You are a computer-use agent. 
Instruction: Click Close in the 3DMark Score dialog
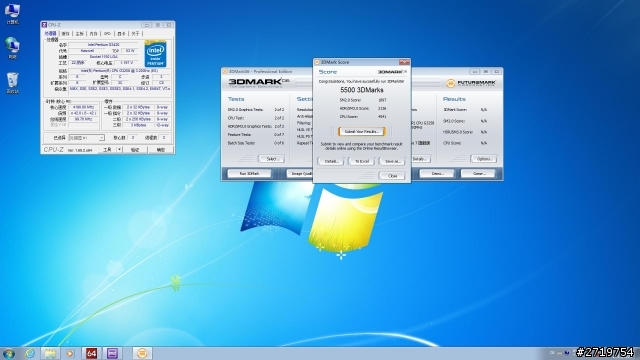392,176
